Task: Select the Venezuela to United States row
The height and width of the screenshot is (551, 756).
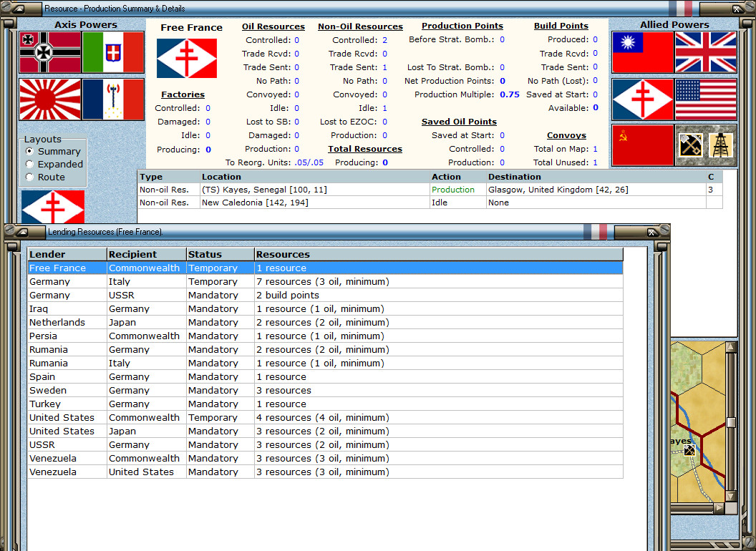Action: pyautogui.click(x=326, y=472)
